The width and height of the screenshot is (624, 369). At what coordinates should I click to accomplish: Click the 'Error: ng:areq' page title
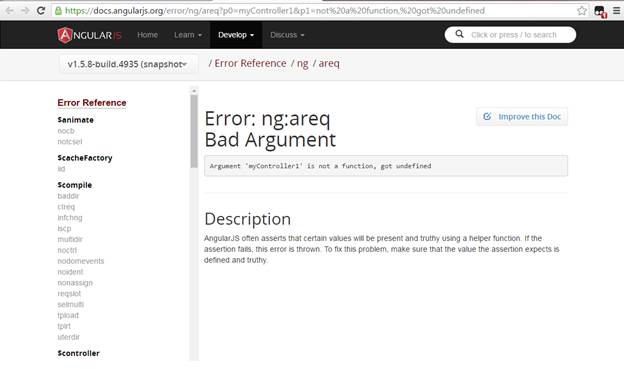pyautogui.click(x=267, y=119)
